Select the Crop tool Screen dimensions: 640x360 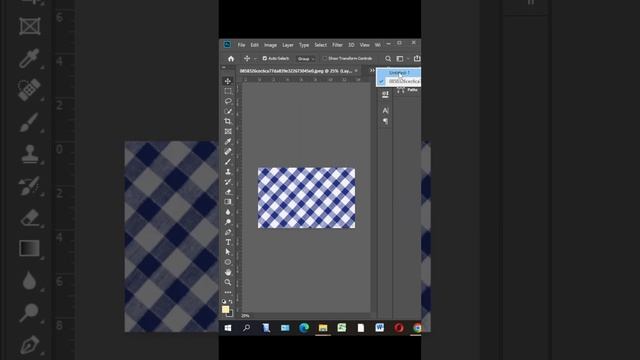tap(228, 121)
